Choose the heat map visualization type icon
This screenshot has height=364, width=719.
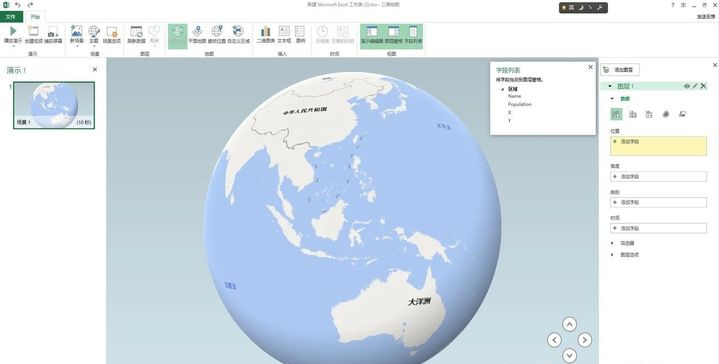pos(666,114)
